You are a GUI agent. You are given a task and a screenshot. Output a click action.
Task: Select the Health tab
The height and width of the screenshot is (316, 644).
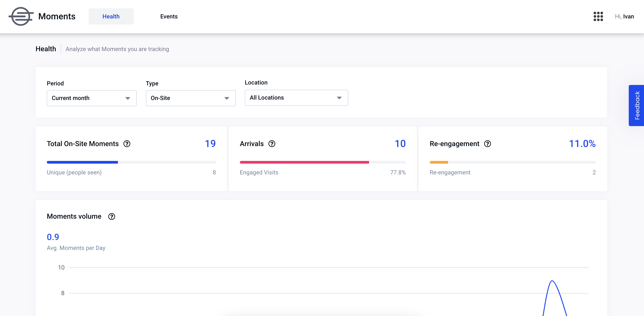point(111,16)
